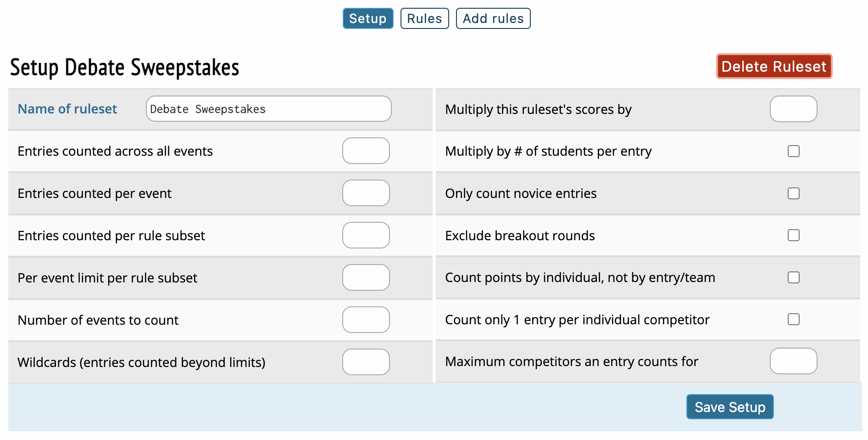Click the Delete Ruleset button
The width and height of the screenshot is (868, 440).
click(x=774, y=67)
